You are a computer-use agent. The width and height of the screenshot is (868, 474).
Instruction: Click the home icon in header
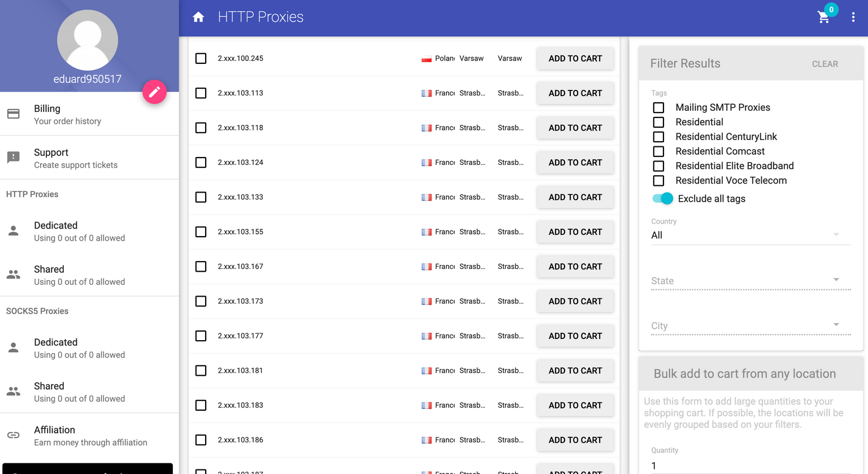click(x=198, y=17)
